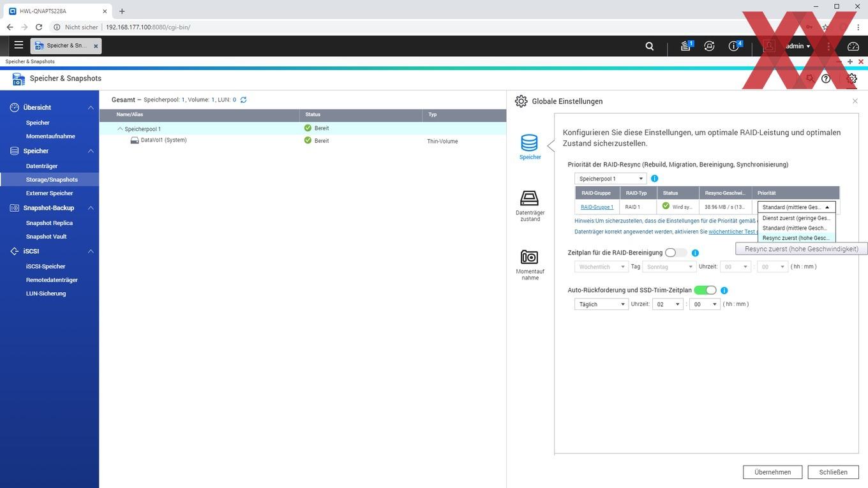Maximize the Speicher & Snapshots window with plus icon
The width and height of the screenshot is (868, 488).
coord(850,62)
